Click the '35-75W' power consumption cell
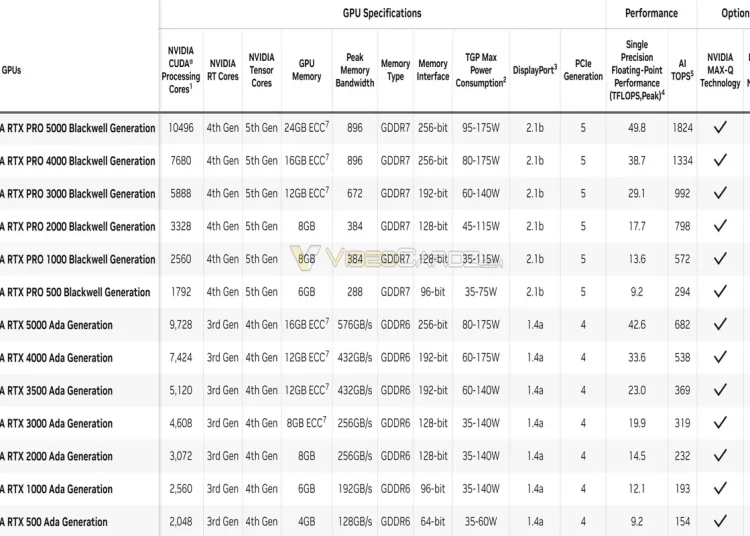Screen dimensions: 750x536 pos(481,292)
